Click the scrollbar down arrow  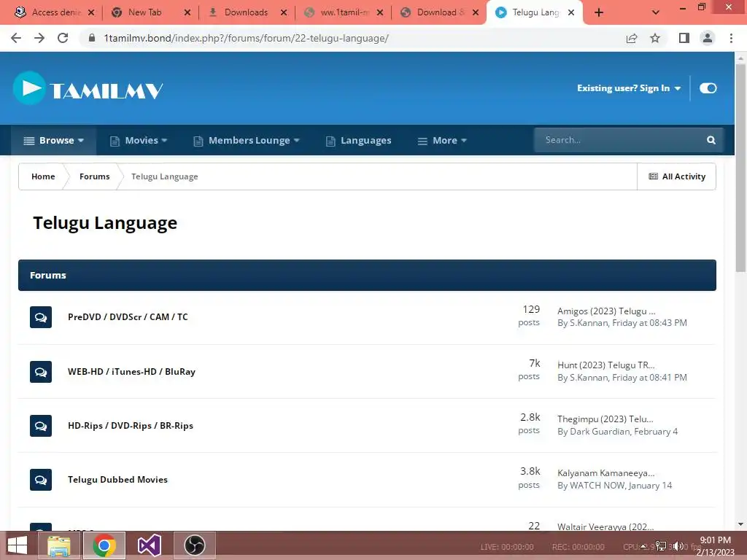click(x=740, y=524)
